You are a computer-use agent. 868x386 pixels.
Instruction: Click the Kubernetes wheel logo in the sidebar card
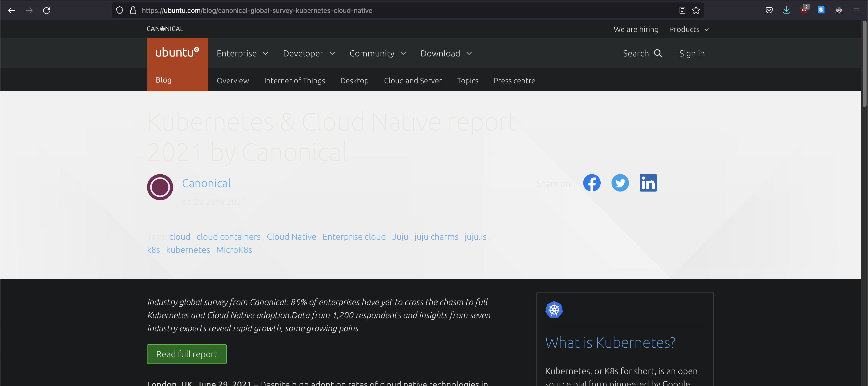(554, 309)
